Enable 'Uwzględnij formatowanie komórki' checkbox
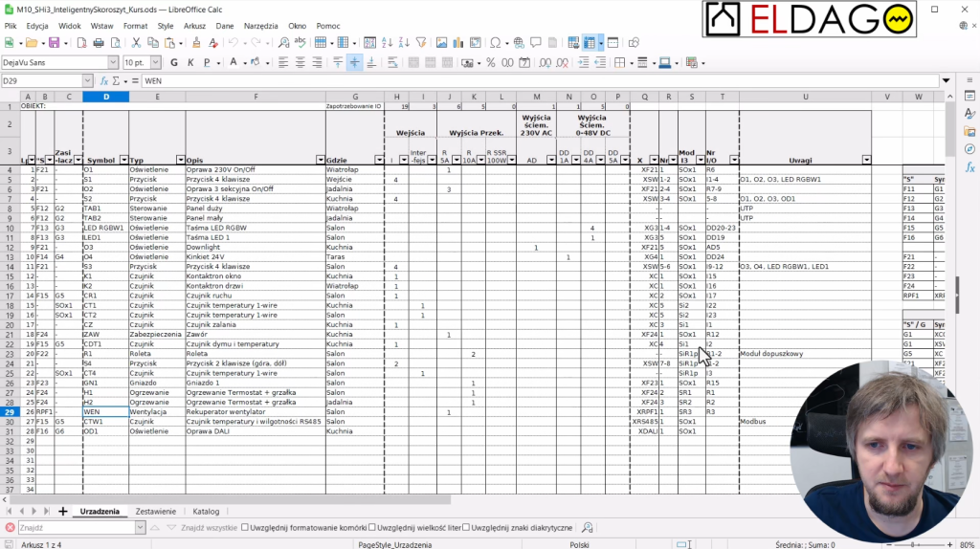The height and width of the screenshot is (549, 980). pyautogui.click(x=245, y=528)
